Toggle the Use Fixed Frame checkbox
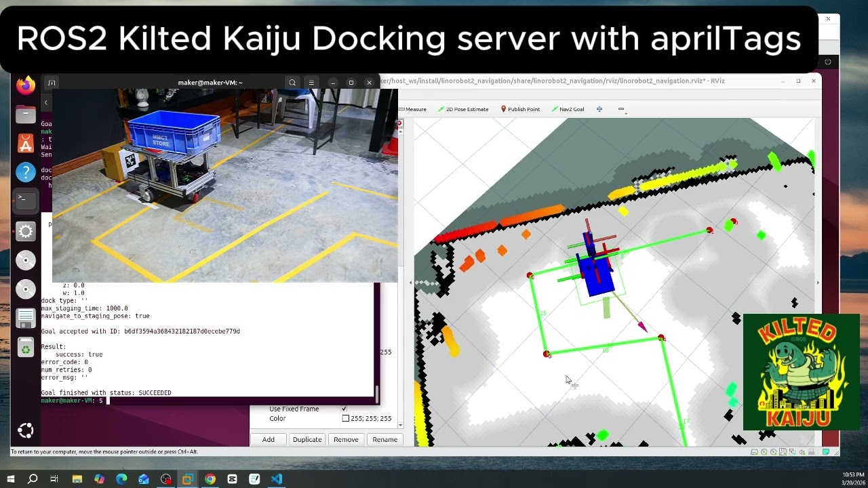The height and width of the screenshot is (488, 868). (344, 409)
